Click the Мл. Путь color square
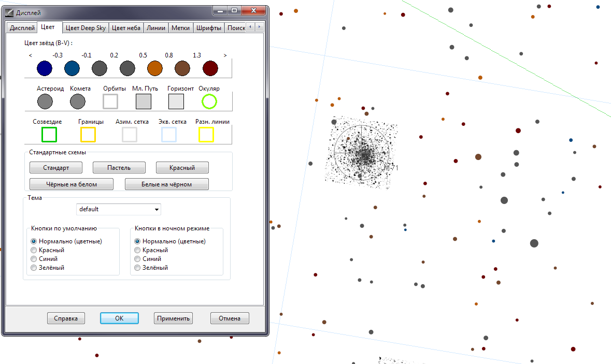This screenshot has width=611, height=364. coord(144,101)
